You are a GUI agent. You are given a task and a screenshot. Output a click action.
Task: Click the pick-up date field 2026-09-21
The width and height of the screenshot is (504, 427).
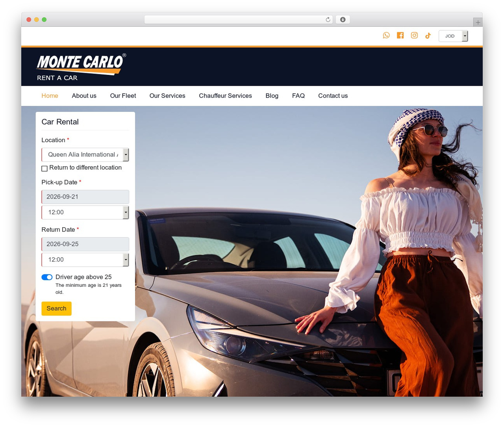(85, 197)
